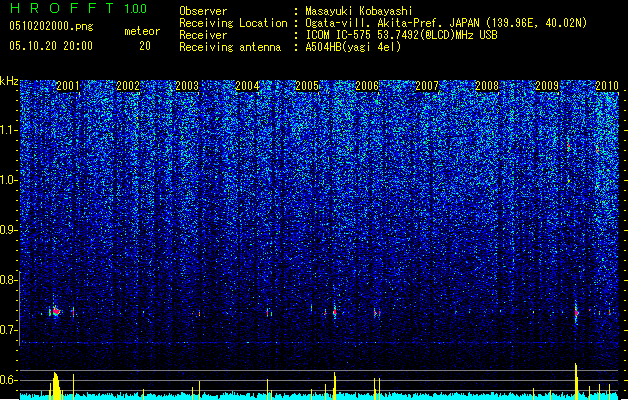The width and height of the screenshot is (629, 400).
Task: Click the 0.9 kHz axis label
Action: tap(9, 230)
